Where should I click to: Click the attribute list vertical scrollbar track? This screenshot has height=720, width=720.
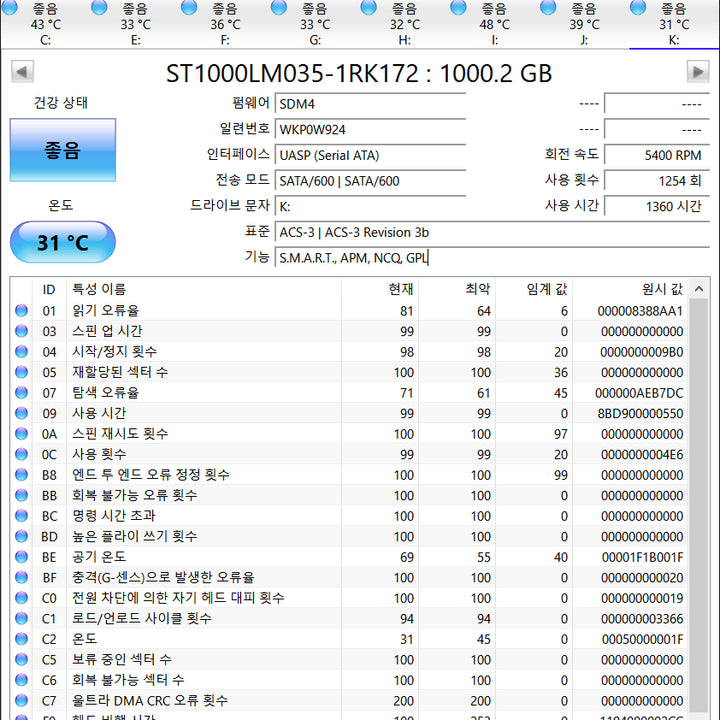(699, 505)
